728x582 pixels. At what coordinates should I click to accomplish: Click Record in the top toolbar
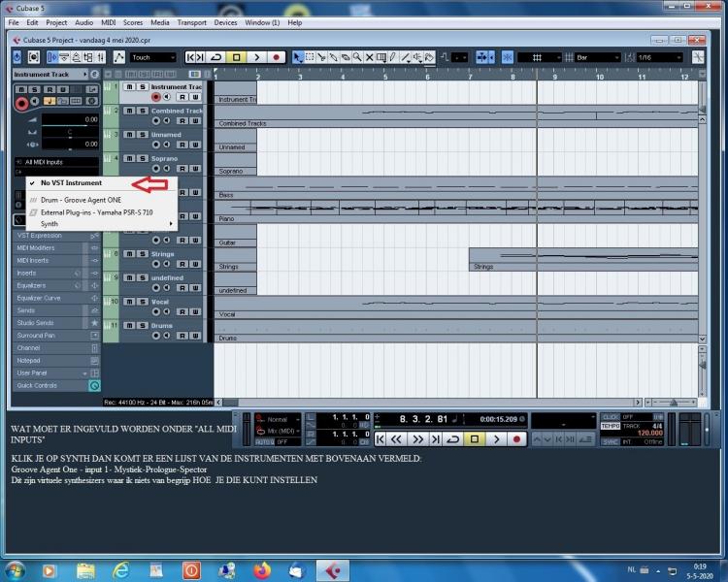click(x=277, y=57)
